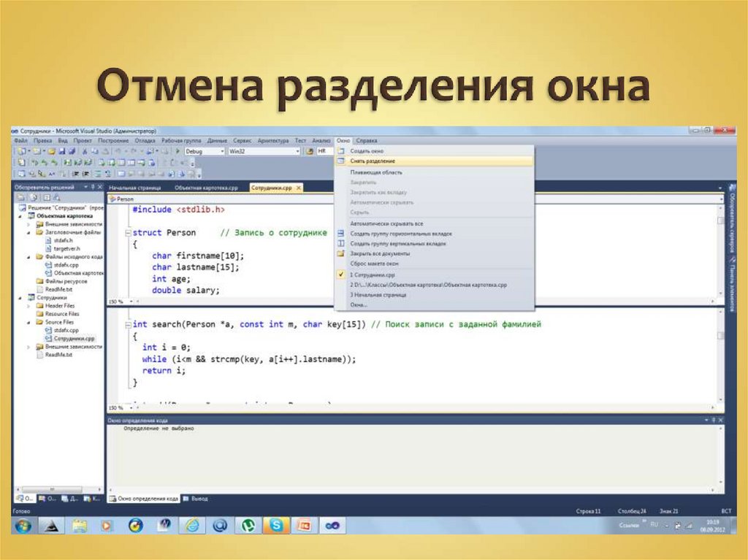Screen dimensions: 748x560
Task: Pin the Solution Explorer panel with pushpin
Action: coord(93,187)
